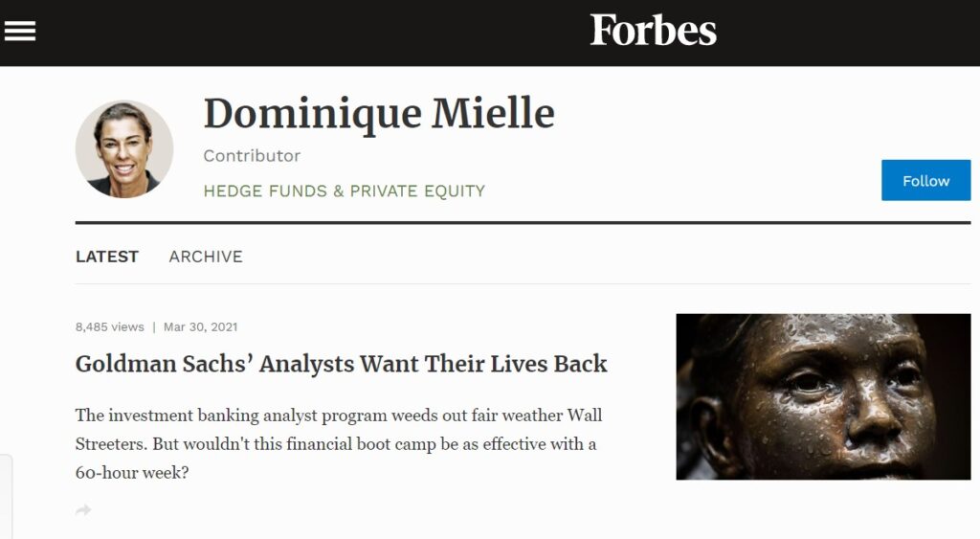
Task: Open the Hedge Funds & Private Equity link
Action: (x=345, y=191)
